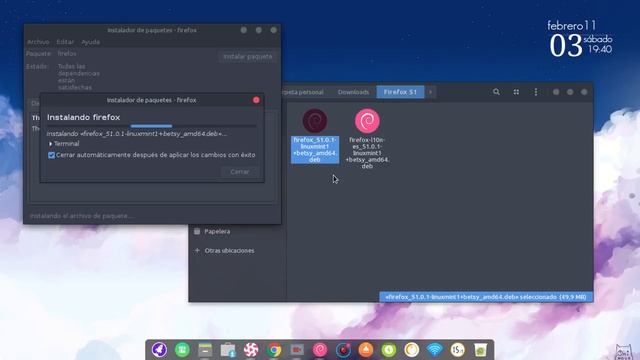Open the green round clock icon in dock
The height and width of the screenshot is (360, 640).
[389, 350]
